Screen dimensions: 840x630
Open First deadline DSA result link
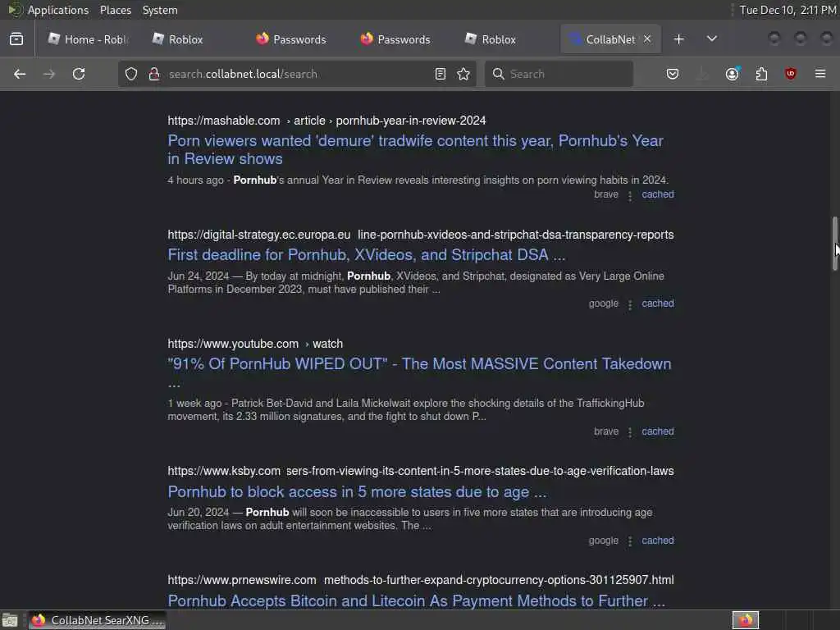367,254
